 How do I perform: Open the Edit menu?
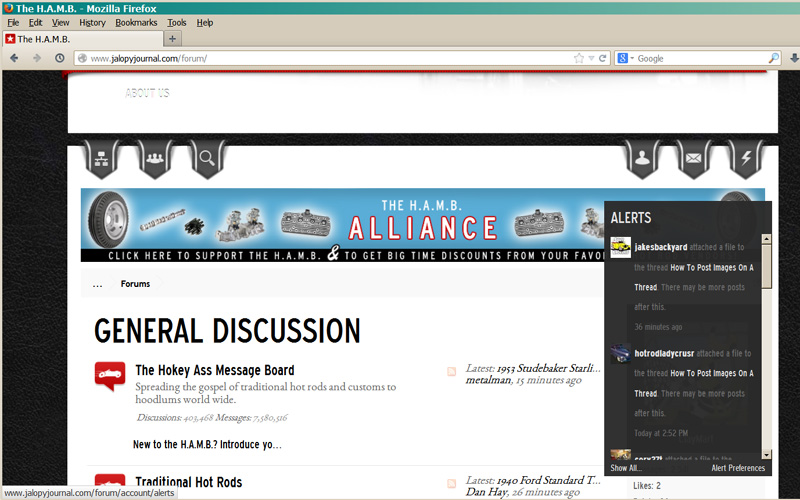pos(35,22)
